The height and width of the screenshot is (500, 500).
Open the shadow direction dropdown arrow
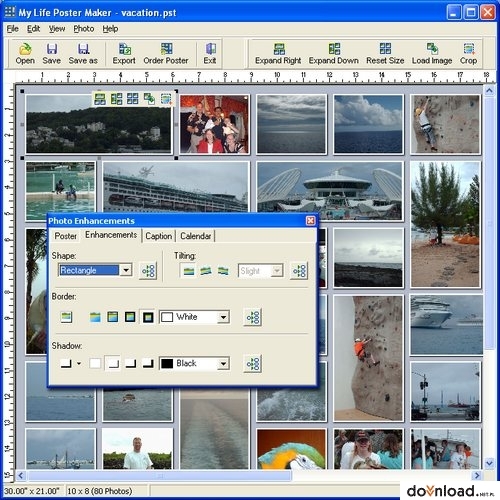[79, 363]
